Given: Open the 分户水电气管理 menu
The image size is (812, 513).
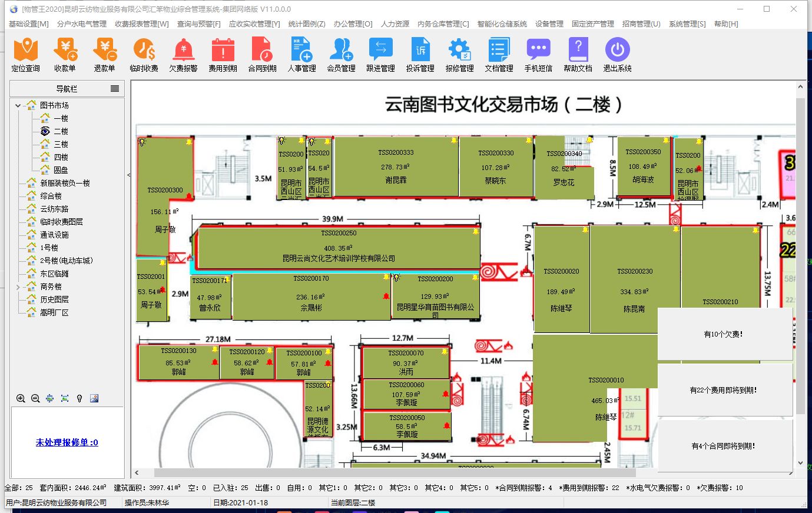Looking at the screenshot, I should [x=82, y=24].
